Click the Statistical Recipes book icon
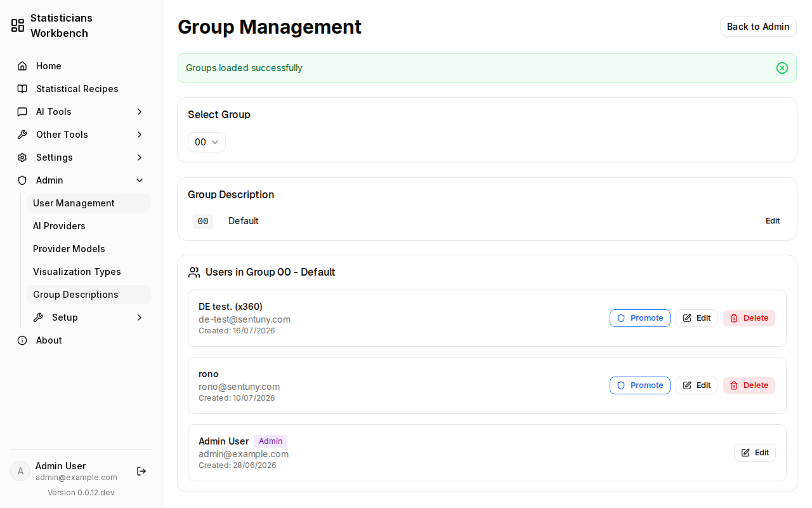This screenshot has height=508, width=812. pyautogui.click(x=22, y=89)
